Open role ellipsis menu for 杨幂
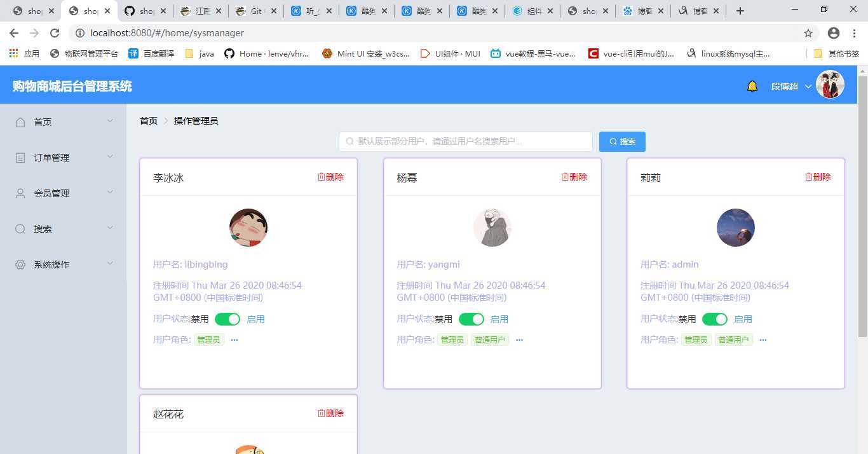 point(519,340)
